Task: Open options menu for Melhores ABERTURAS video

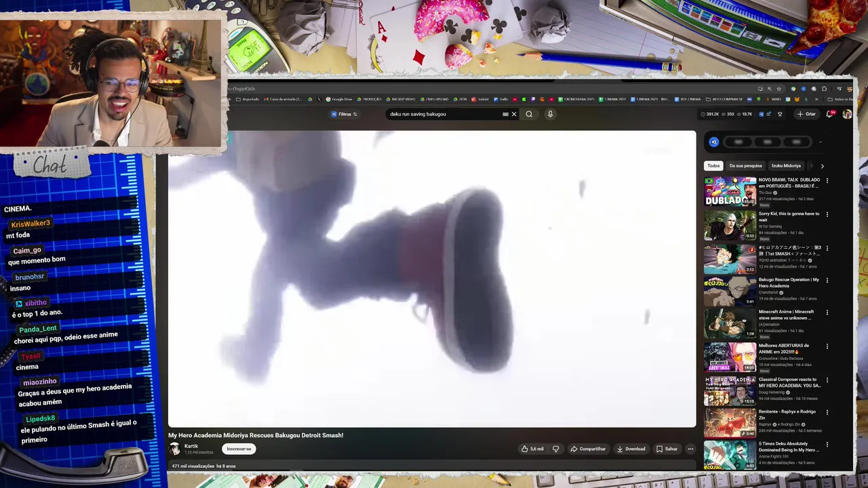Action: [827, 346]
